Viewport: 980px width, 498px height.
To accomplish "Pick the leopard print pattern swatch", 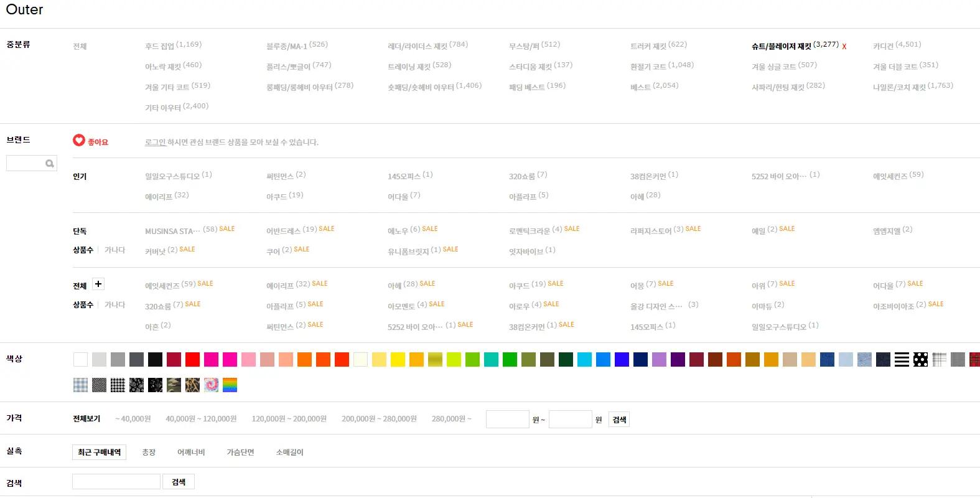I will pos(192,385).
